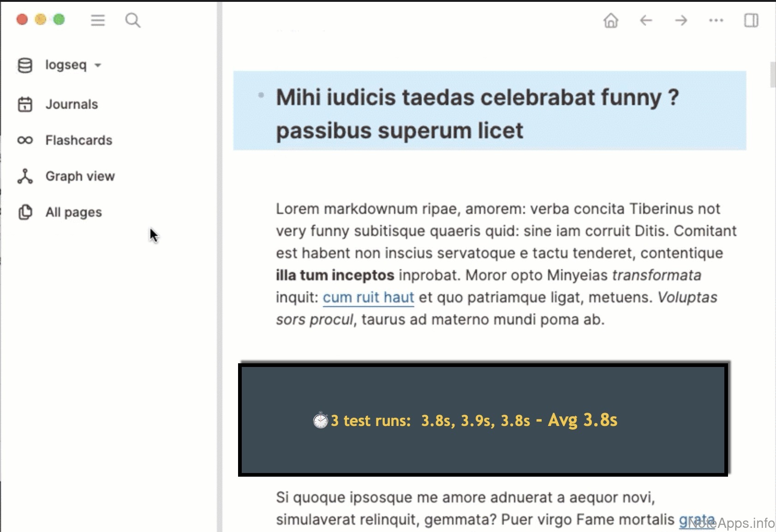The image size is (776, 532).
Task: Open the three-dots more menu
Action: pos(716,21)
